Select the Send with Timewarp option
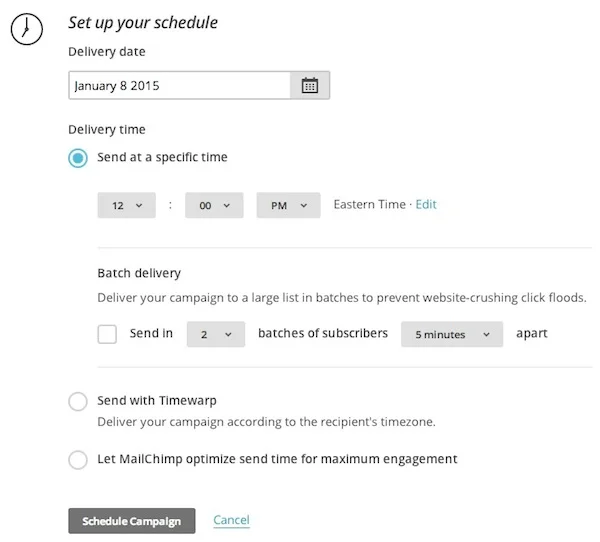Viewport: 600px width, 542px height. [78, 401]
